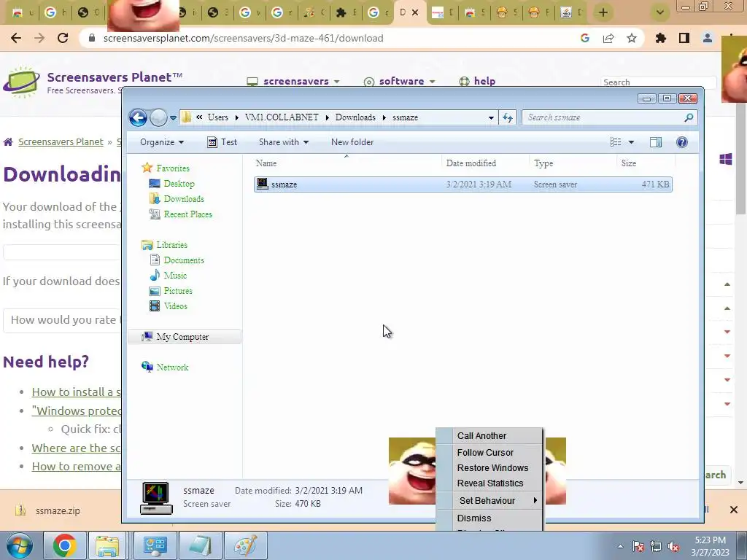This screenshot has width=747, height=560.
Task: Choose Dismiss from context menu
Action: click(489, 518)
